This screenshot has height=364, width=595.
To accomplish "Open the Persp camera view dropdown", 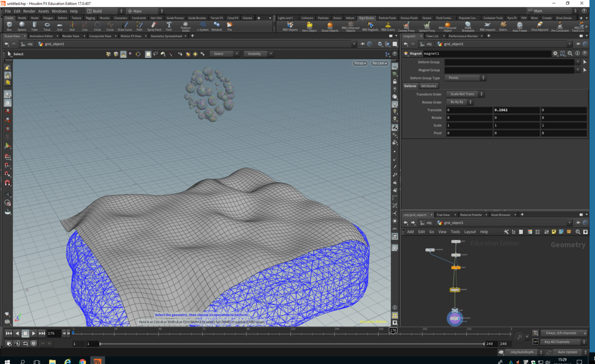I will (x=360, y=63).
